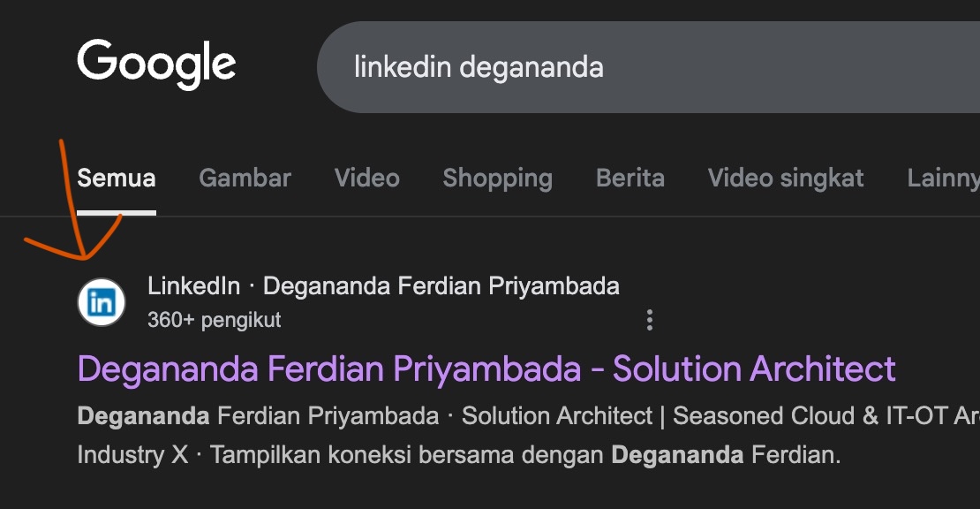Click the "360+ pengikut" follower count

coord(215,320)
